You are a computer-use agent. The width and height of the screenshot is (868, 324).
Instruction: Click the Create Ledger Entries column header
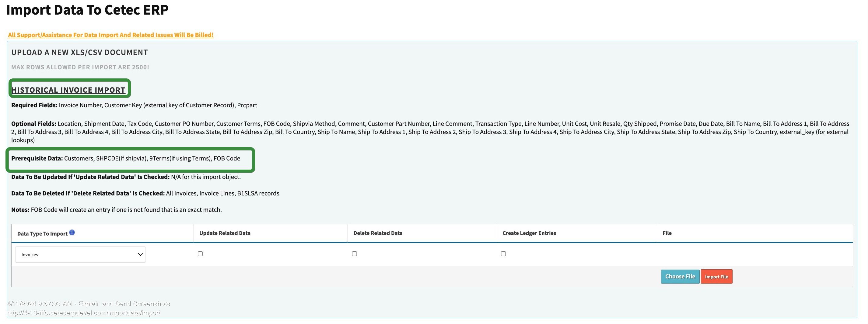point(529,233)
